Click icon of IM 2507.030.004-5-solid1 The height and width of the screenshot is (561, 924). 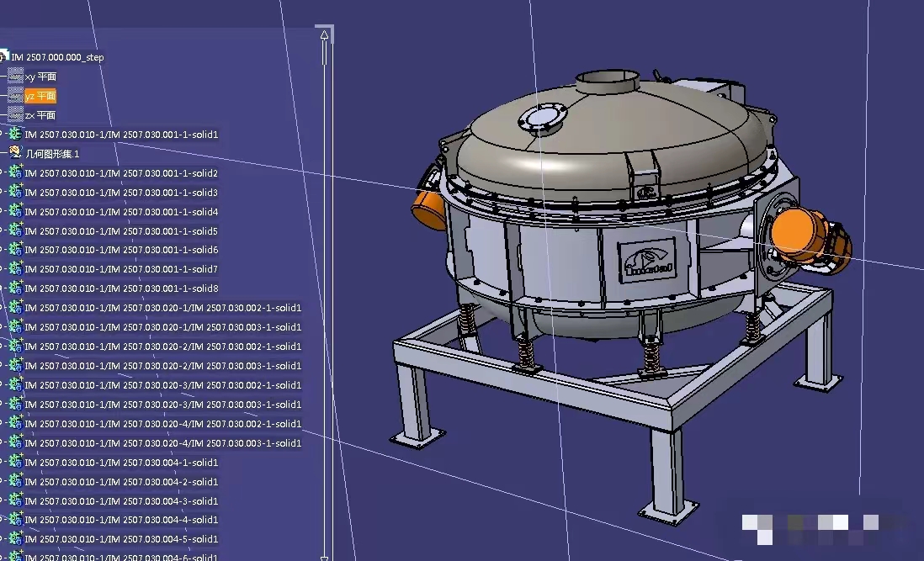[15, 538]
